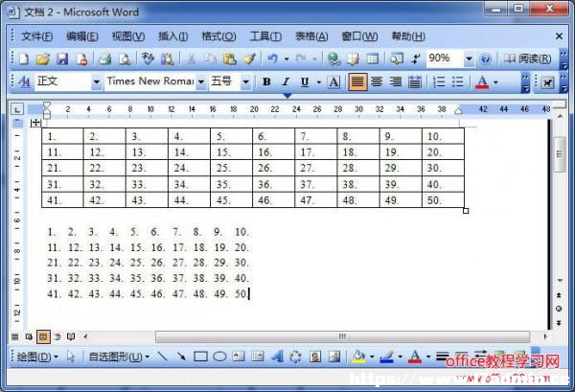Apply the red font color
Viewport: 575px width, 392px height.
coord(482,81)
